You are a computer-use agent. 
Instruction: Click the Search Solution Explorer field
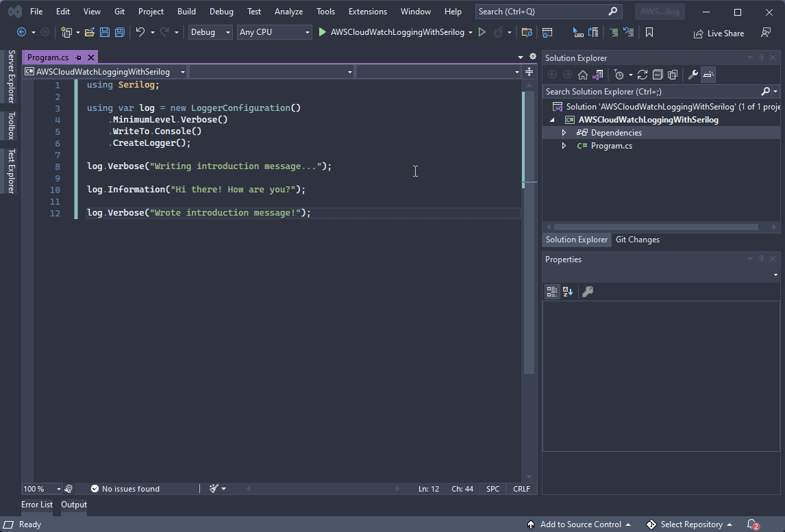[x=651, y=91]
